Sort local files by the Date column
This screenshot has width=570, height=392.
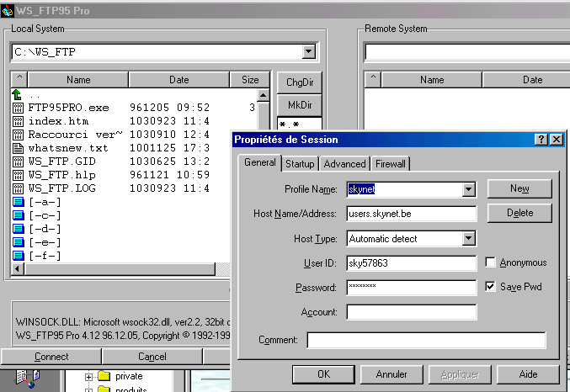(178, 80)
